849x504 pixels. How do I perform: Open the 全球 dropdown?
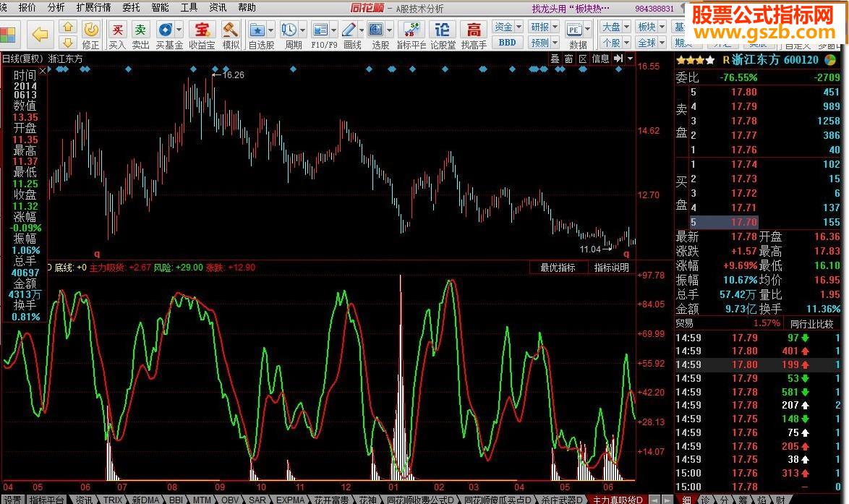coord(652,42)
